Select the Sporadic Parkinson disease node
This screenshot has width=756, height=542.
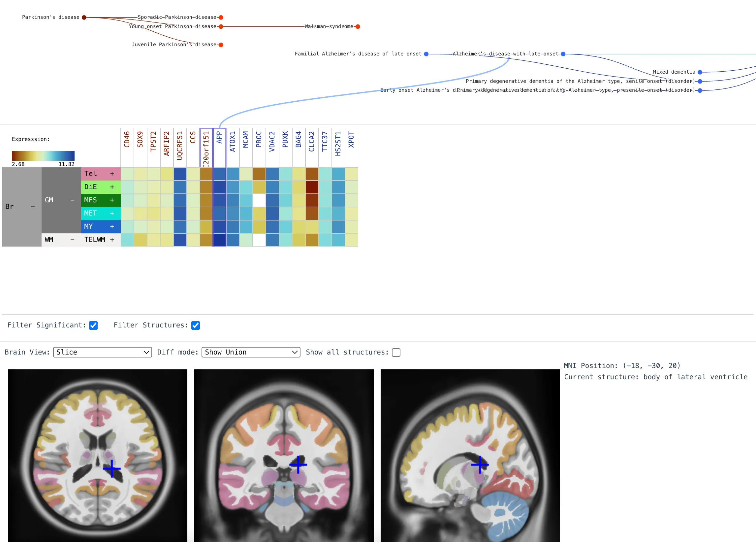[x=221, y=17]
